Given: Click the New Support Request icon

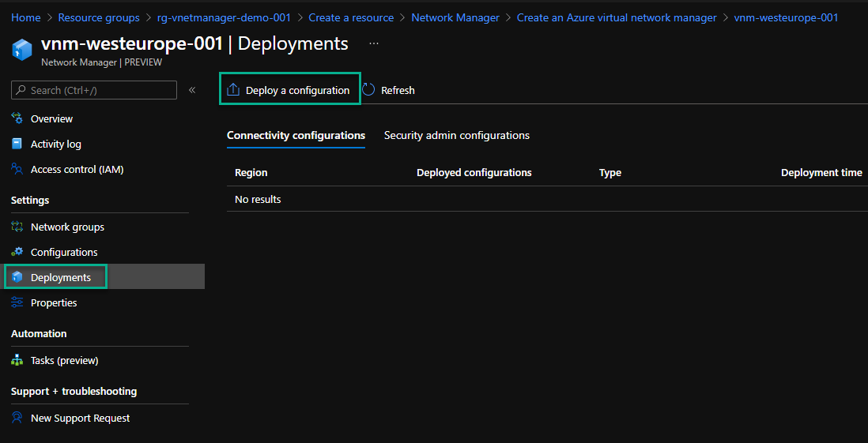Looking at the screenshot, I should click(x=17, y=418).
